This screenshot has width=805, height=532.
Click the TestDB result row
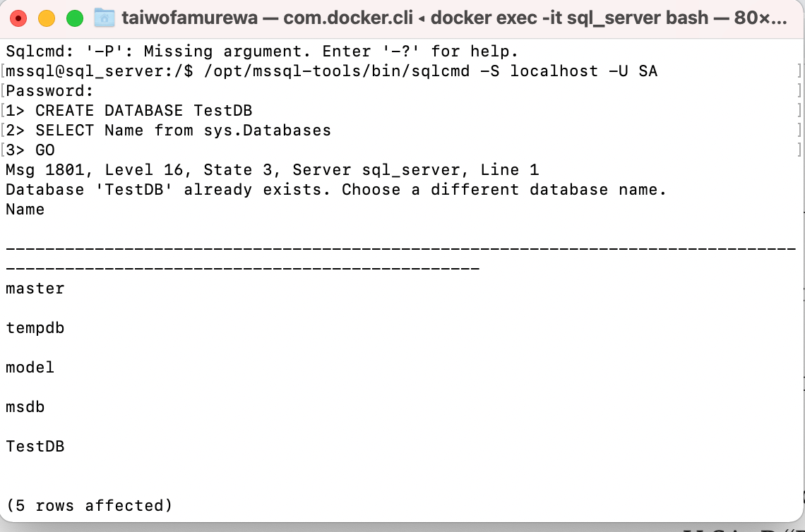34,446
